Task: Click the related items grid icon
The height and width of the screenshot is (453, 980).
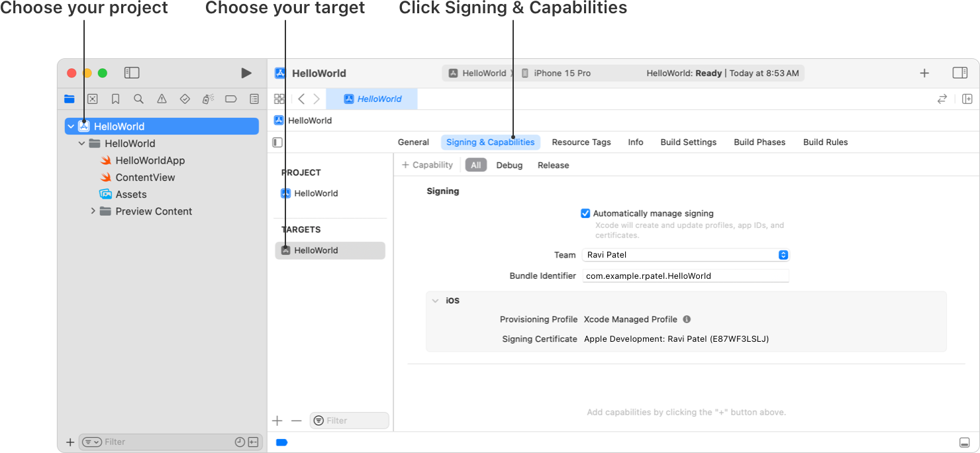Action: click(x=279, y=99)
